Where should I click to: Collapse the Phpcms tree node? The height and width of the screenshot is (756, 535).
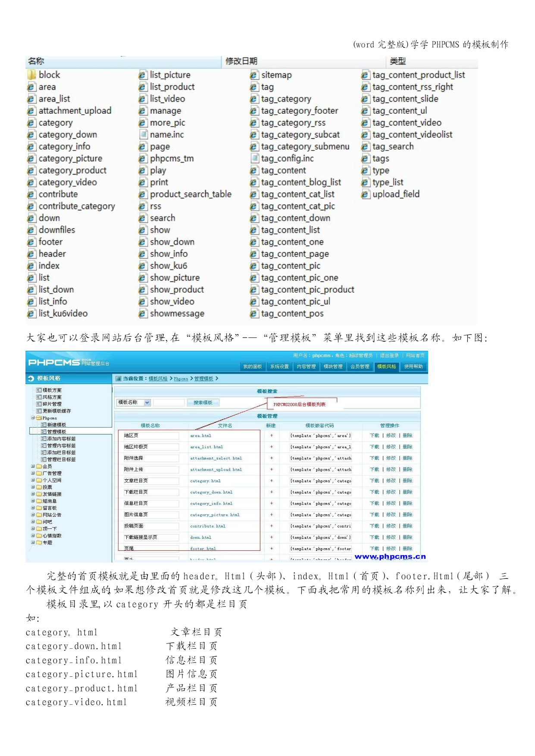click(x=33, y=418)
